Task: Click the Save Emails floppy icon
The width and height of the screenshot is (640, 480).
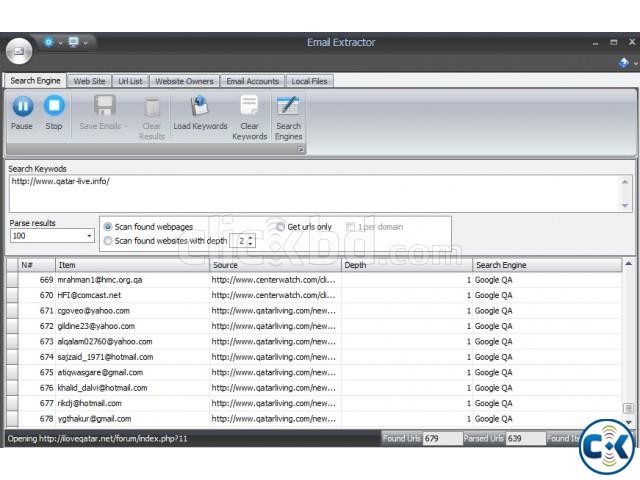Action: [x=105, y=105]
